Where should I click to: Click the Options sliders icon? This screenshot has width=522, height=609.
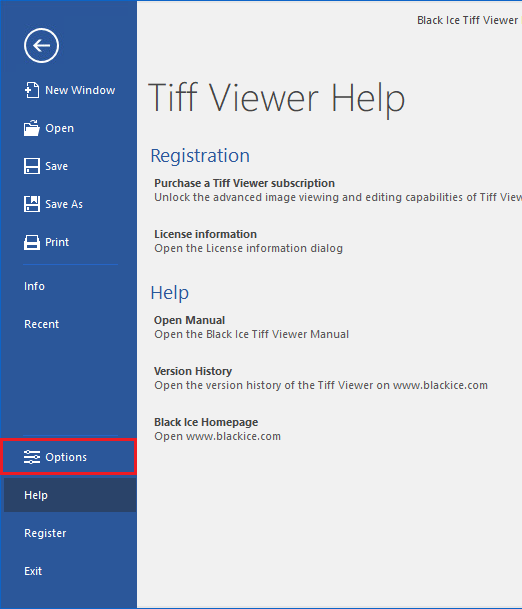click(31, 457)
